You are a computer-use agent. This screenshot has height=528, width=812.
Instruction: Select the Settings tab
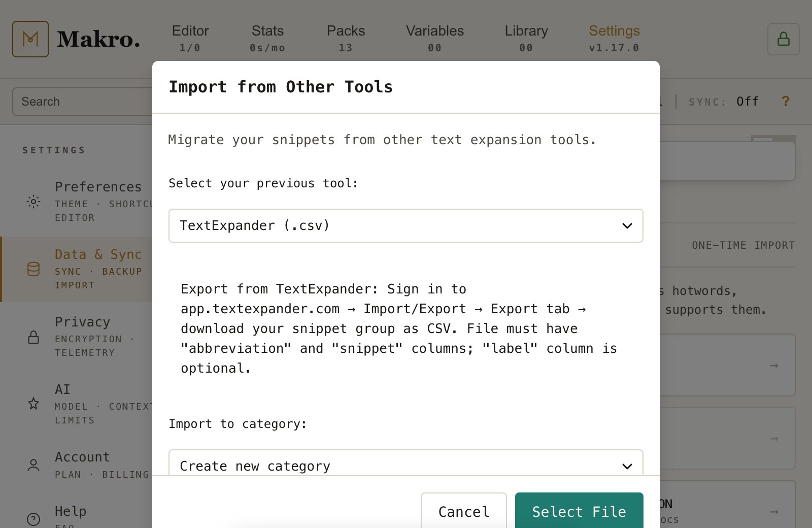pyautogui.click(x=614, y=39)
